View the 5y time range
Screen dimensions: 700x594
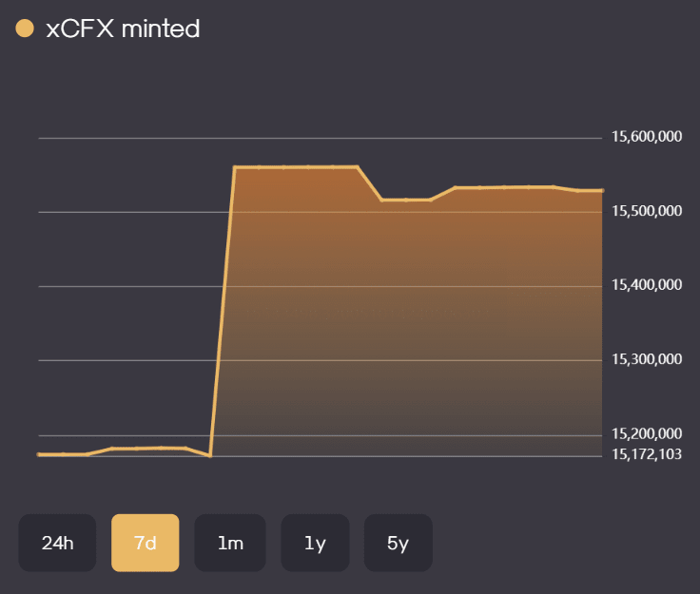[x=398, y=543]
